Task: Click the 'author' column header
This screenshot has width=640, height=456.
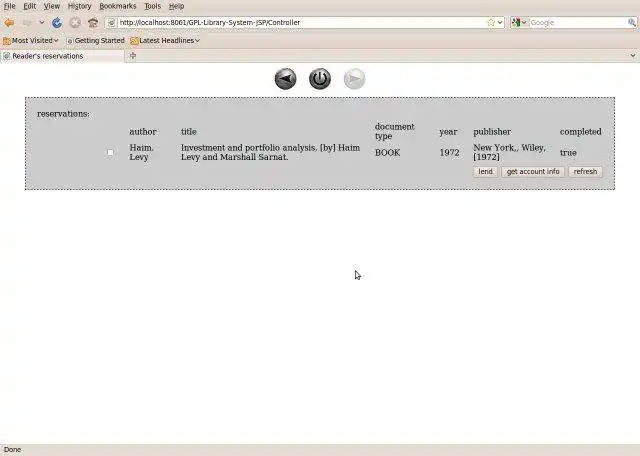Action: 143,131
